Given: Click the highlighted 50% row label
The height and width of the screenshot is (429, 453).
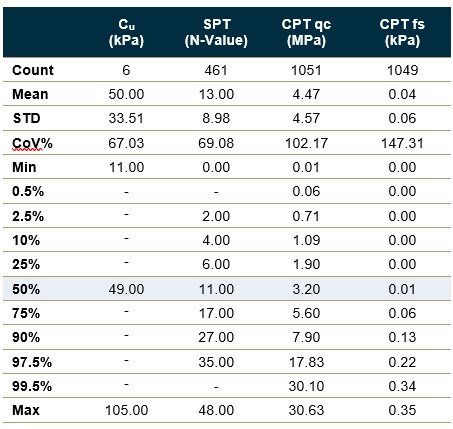Looking at the screenshot, I should click(x=26, y=289).
